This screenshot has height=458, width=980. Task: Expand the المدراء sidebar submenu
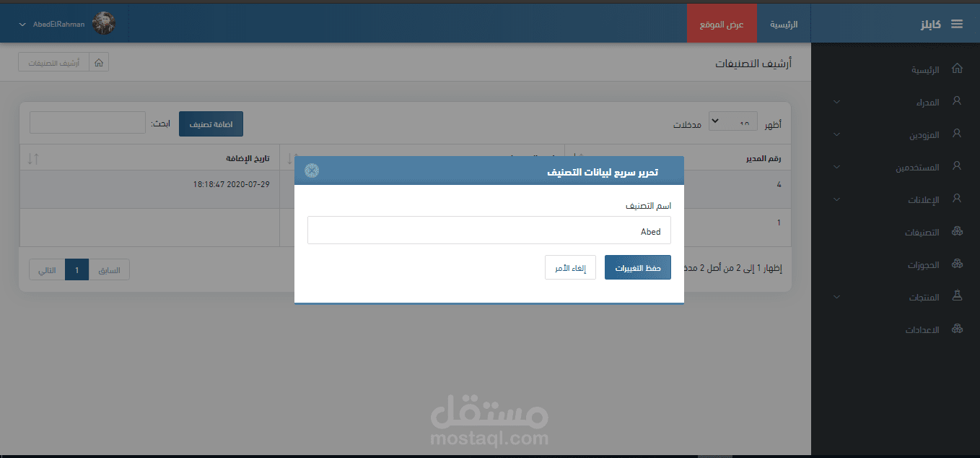pos(836,102)
